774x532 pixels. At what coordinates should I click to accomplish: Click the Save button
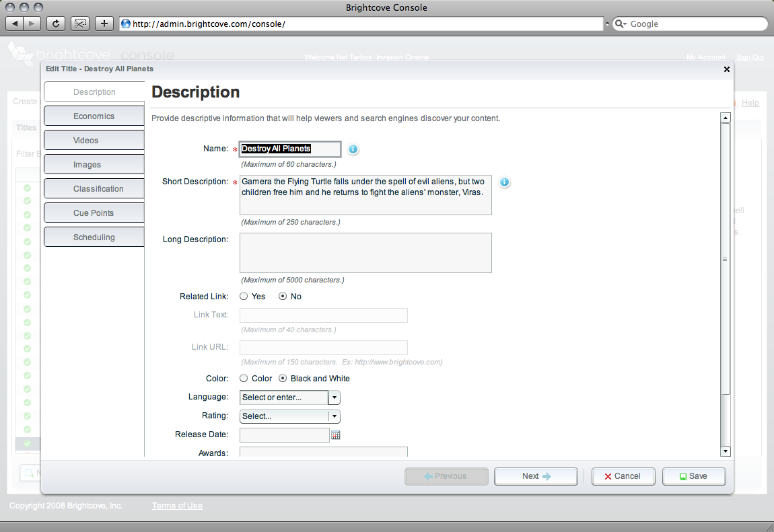[x=694, y=476]
